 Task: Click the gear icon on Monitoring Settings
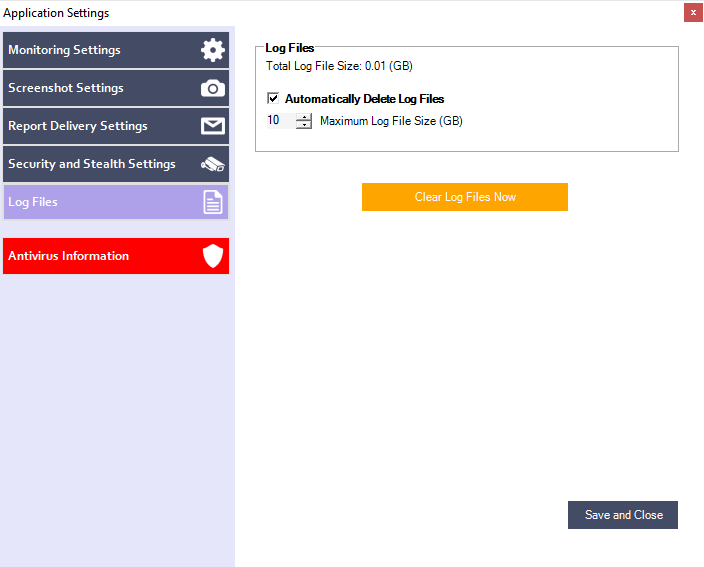tap(213, 50)
